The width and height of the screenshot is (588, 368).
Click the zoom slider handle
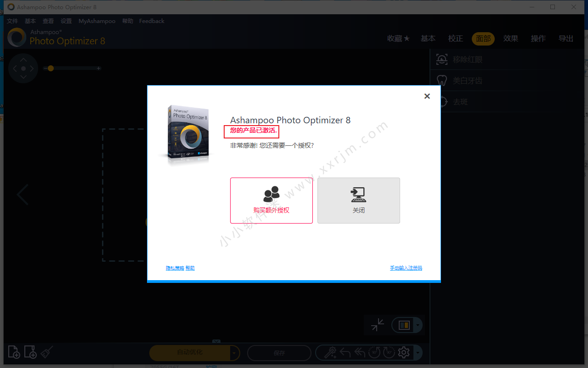(51, 69)
